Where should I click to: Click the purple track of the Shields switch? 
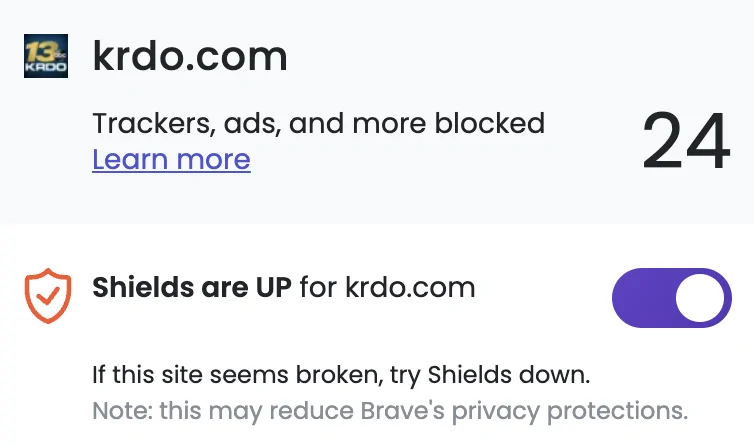[642, 298]
